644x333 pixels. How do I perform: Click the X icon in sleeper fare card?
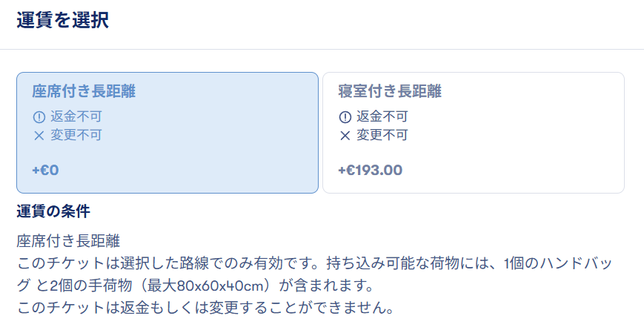point(345,136)
